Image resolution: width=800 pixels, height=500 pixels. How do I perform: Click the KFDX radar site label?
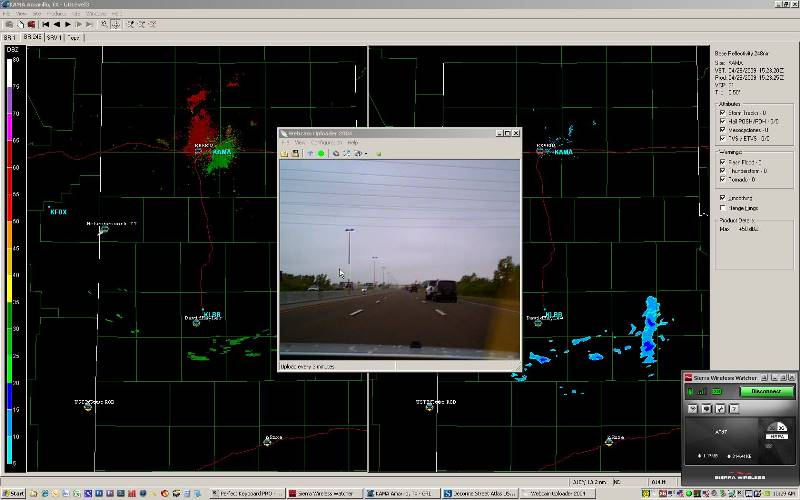[x=58, y=212]
